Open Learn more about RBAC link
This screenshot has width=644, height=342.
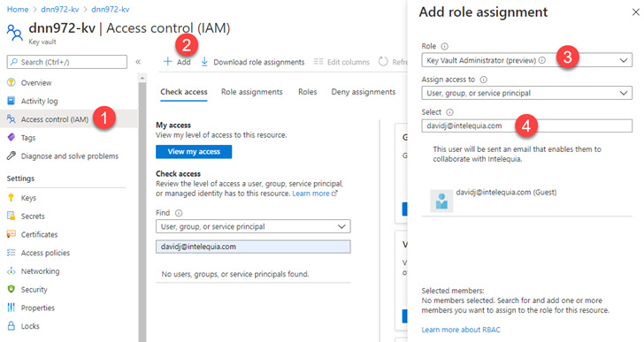[x=461, y=330]
